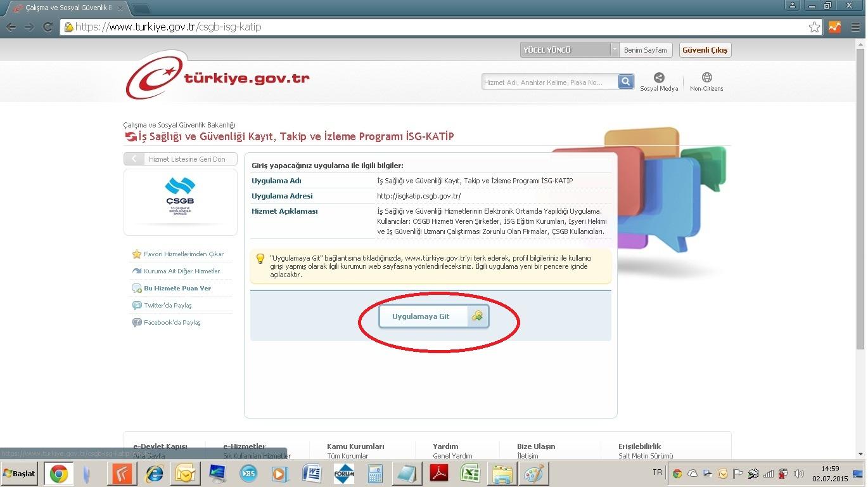Click the Hizmet Adı search field
This screenshot has height=487, width=868.
[x=549, y=82]
